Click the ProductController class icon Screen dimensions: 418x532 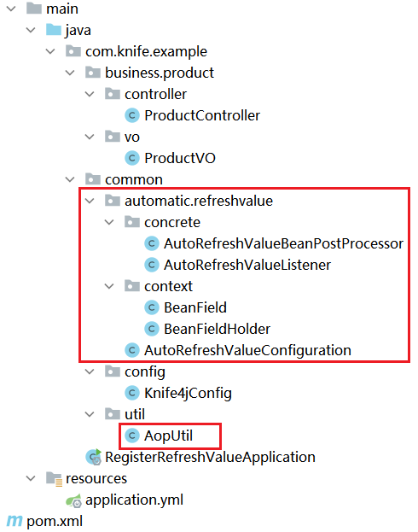click(132, 115)
